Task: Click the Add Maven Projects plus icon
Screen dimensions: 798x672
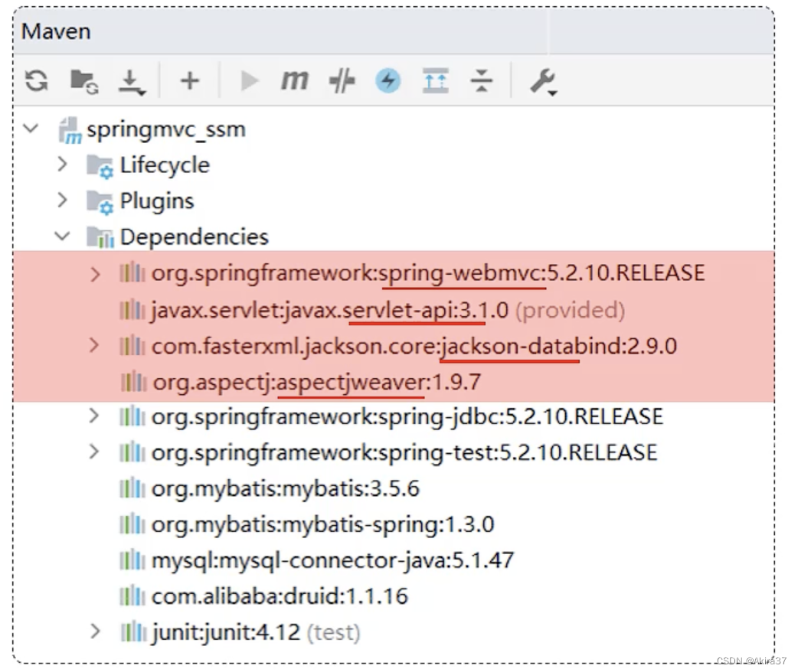Action: (190, 80)
